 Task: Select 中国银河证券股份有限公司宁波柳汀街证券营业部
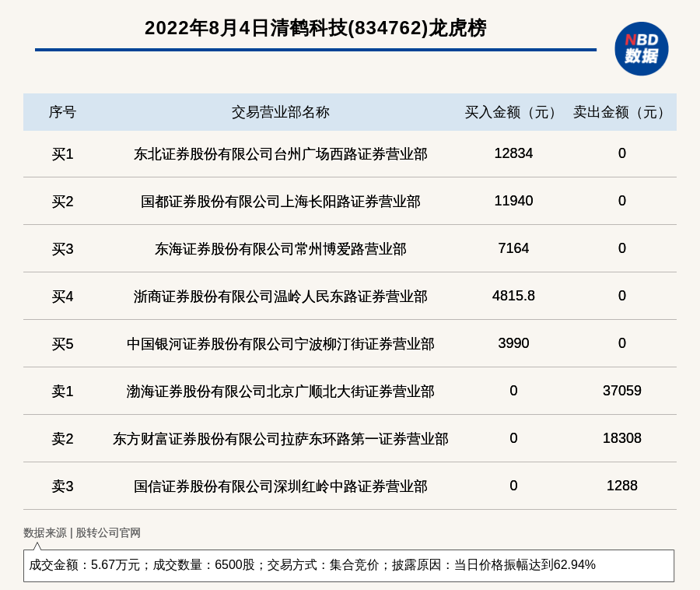(280, 344)
